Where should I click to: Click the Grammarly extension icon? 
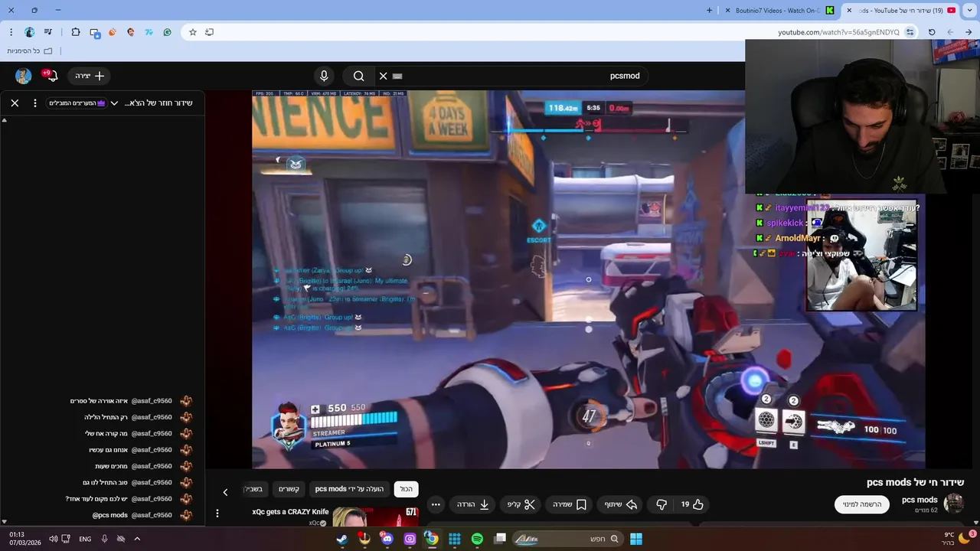(x=167, y=32)
